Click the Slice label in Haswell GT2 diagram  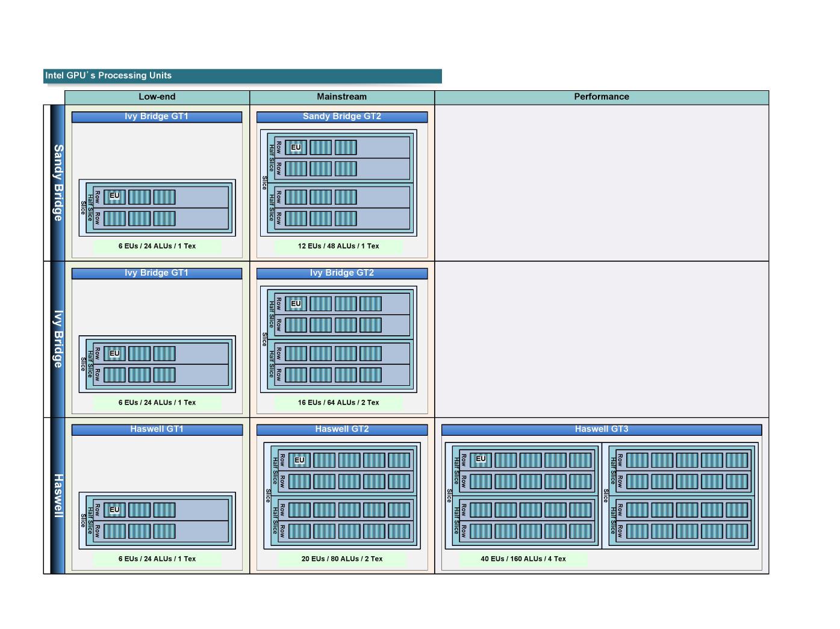(x=268, y=496)
